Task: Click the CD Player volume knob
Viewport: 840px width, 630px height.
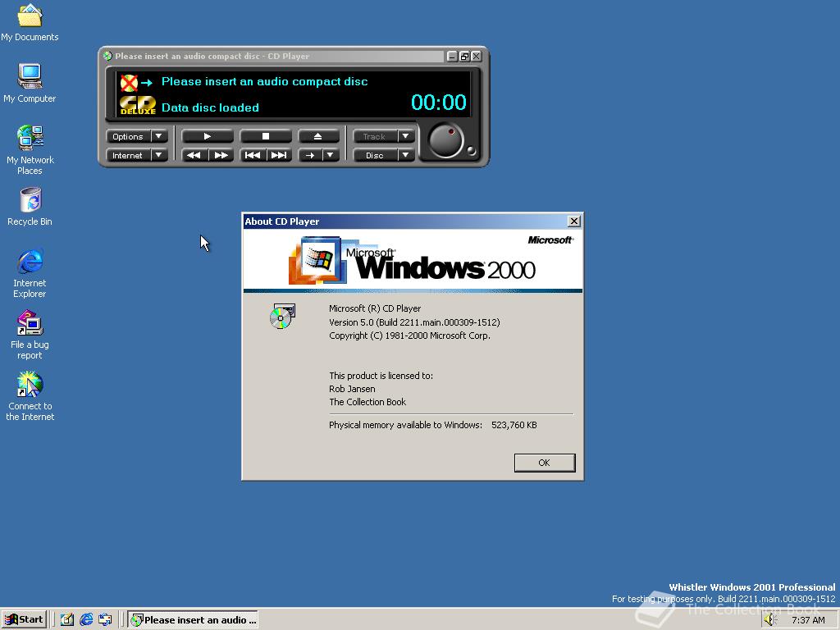Action: coord(445,141)
